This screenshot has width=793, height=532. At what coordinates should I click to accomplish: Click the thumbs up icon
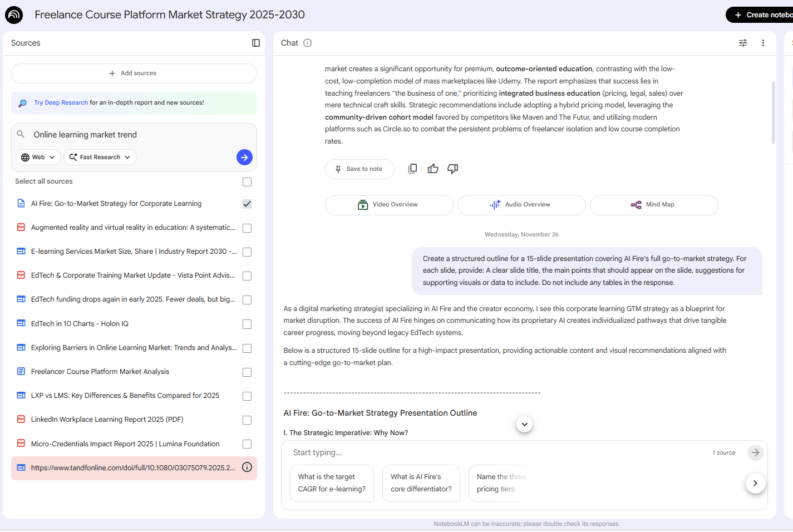coord(433,169)
